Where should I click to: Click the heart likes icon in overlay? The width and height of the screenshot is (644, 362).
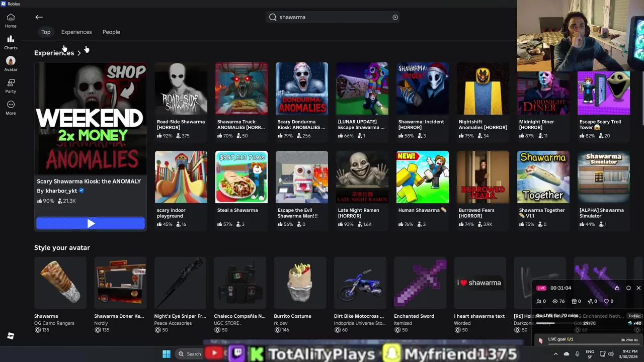coord(607,301)
